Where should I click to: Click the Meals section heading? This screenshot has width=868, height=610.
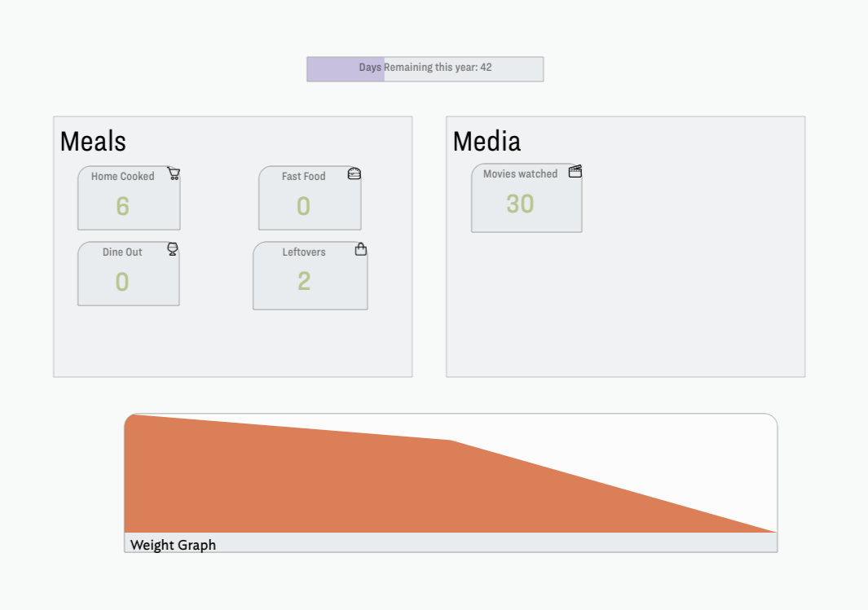pos(93,142)
